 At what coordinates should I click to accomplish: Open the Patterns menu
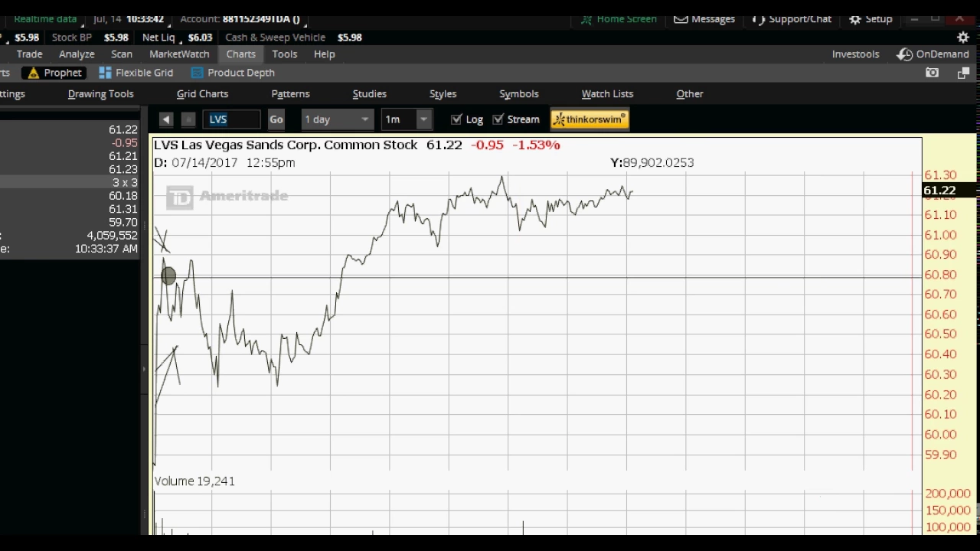coord(290,94)
